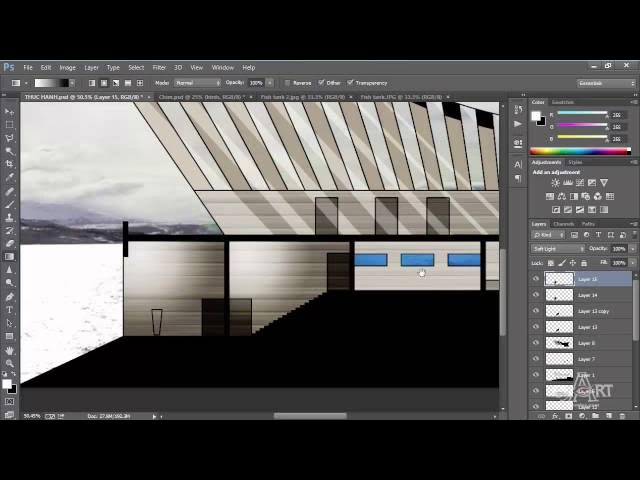Select the Rectangular Marquee tool
Screen dimensions: 640x480
pos(10,124)
